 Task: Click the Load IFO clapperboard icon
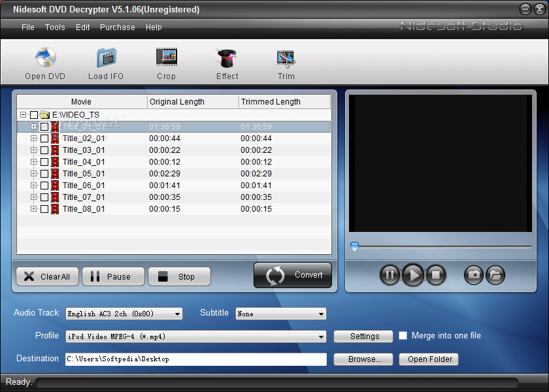(107, 57)
